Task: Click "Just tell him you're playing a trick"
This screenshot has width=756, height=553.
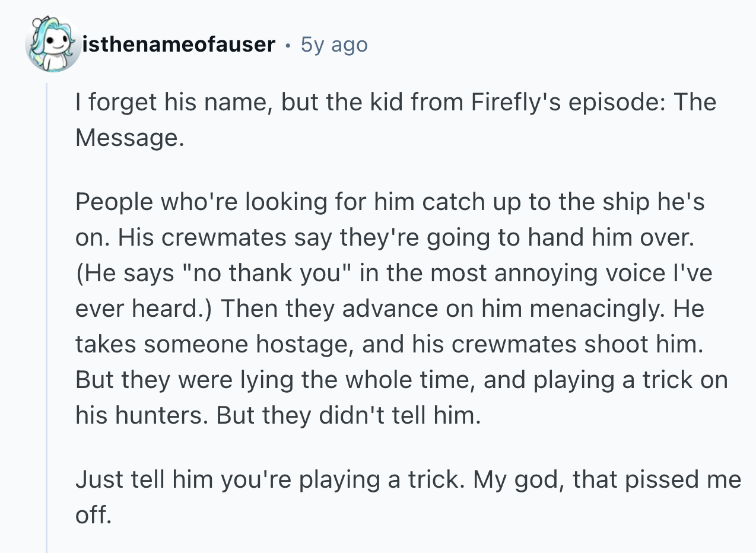Action: coord(269,479)
